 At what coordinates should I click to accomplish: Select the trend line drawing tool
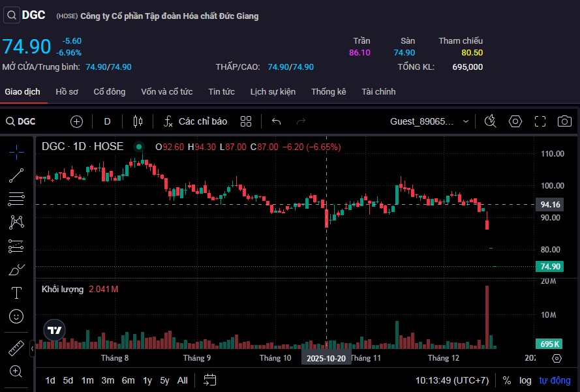click(x=16, y=175)
